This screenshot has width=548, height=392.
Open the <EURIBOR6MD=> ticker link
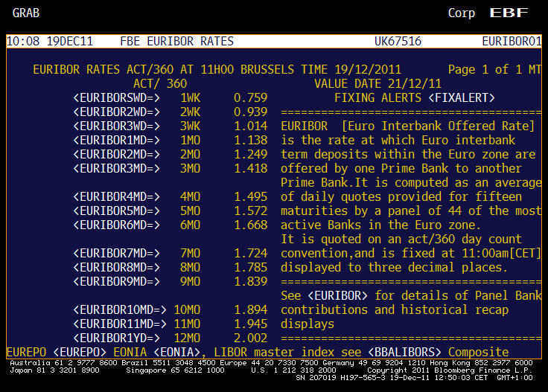(117, 225)
